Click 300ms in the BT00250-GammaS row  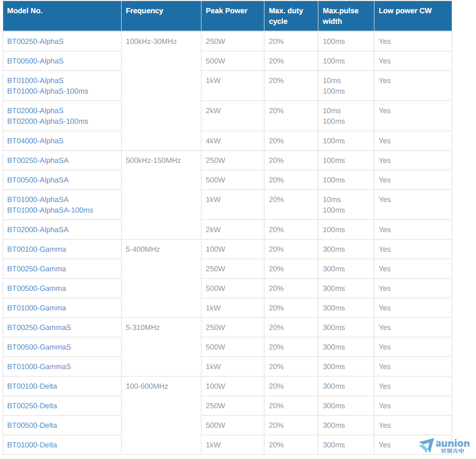[x=334, y=327]
